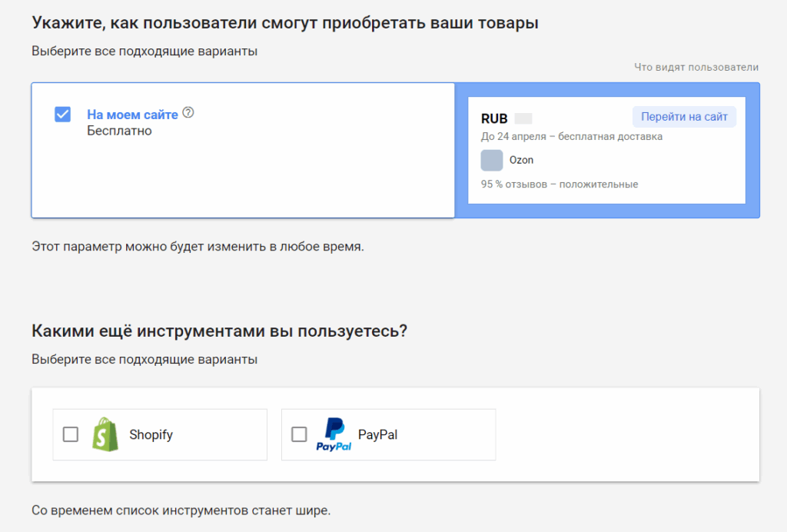Click the "До 24 апреля – бесплатная доставка" text
Screen dimensions: 787x532
point(572,136)
